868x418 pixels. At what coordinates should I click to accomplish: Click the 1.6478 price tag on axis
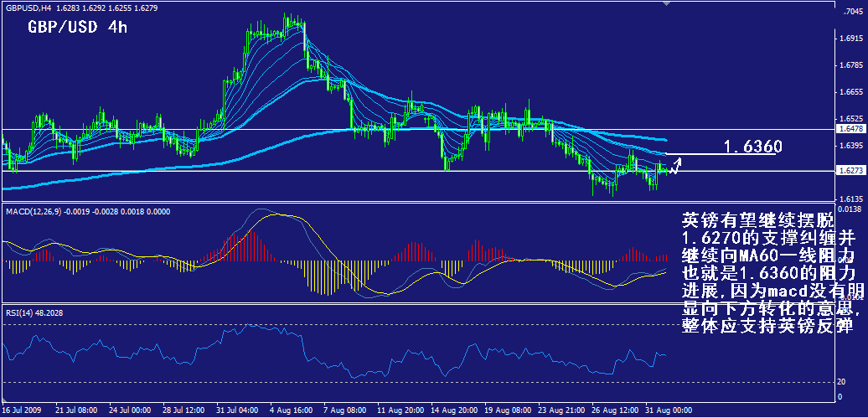tap(850, 129)
